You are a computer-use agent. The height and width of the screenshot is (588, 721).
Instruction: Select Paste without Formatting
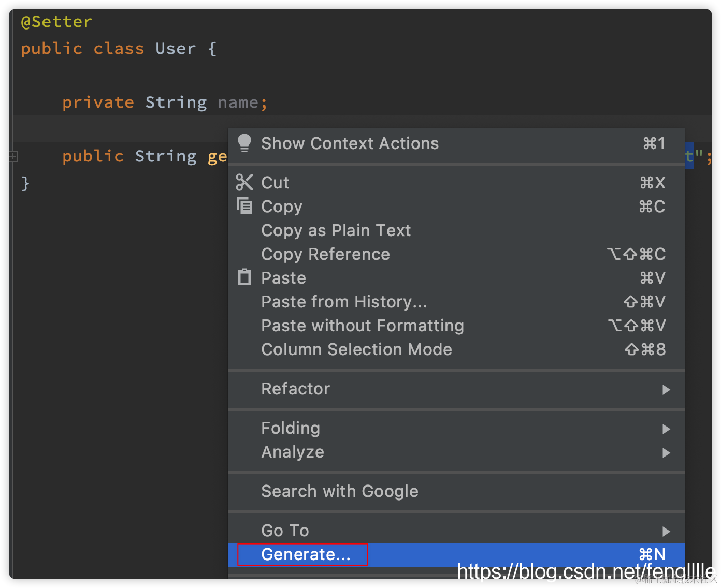click(362, 326)
